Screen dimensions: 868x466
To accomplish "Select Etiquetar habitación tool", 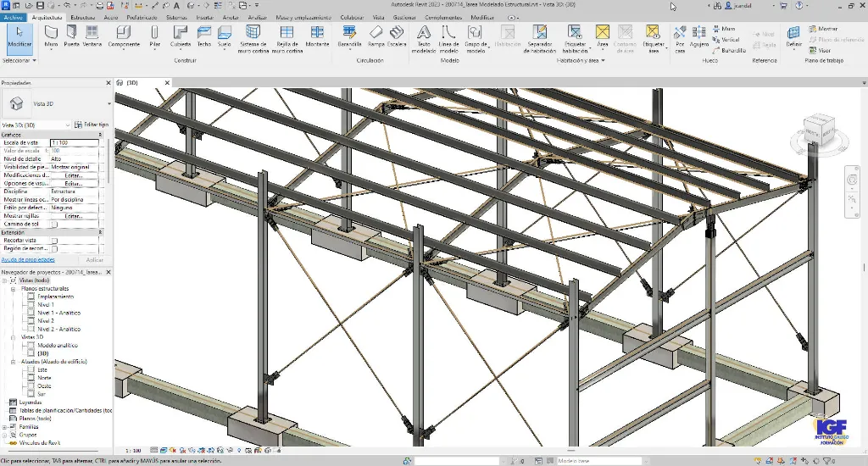I will (576, 39).
